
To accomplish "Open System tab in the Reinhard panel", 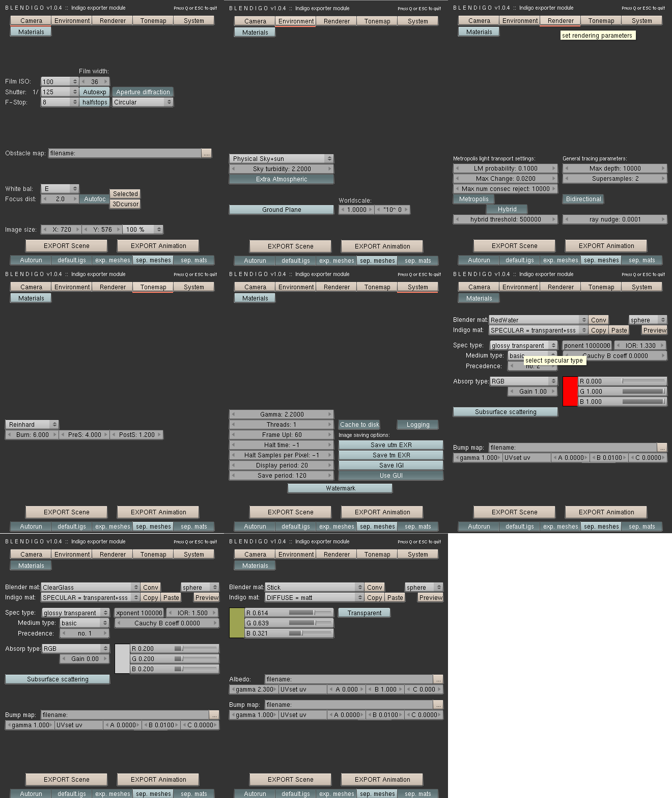I will point(194,287).
